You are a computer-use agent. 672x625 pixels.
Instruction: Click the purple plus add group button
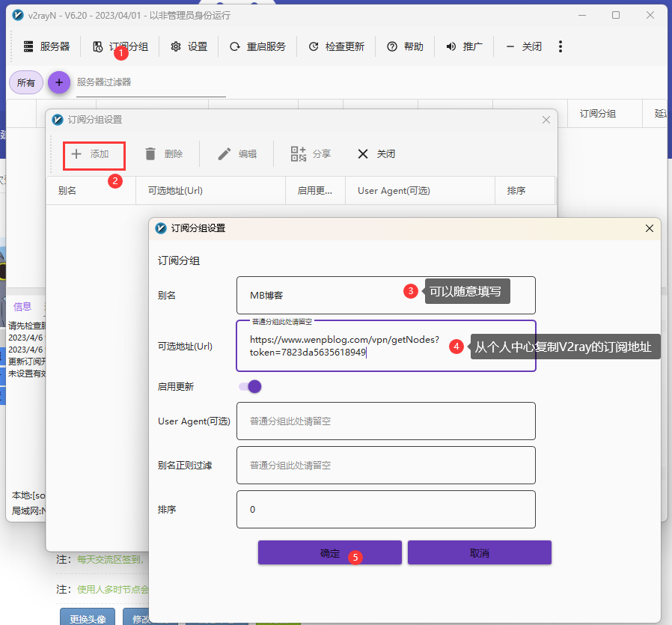click(59, 82)
